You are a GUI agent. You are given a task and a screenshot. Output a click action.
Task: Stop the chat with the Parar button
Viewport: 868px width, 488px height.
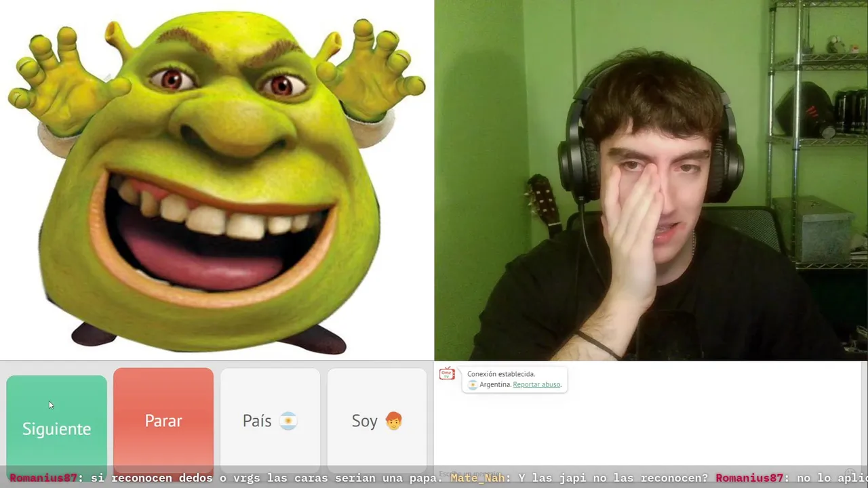click(163, 420)
